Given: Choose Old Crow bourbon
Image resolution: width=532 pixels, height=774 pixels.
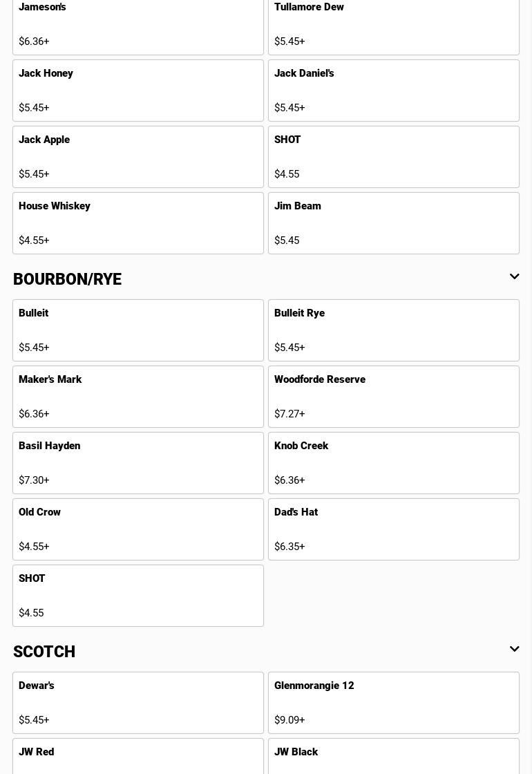Looking at the screenshot, I should [138, 529].
